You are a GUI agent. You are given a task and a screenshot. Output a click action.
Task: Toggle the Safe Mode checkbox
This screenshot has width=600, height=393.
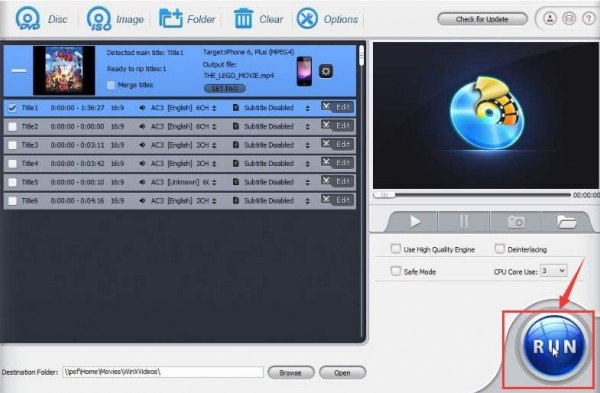click(395, 271)
